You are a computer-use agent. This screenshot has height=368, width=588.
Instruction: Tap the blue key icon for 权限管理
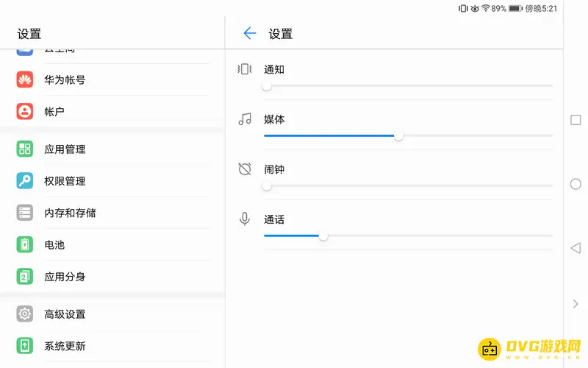click(25, 180)
